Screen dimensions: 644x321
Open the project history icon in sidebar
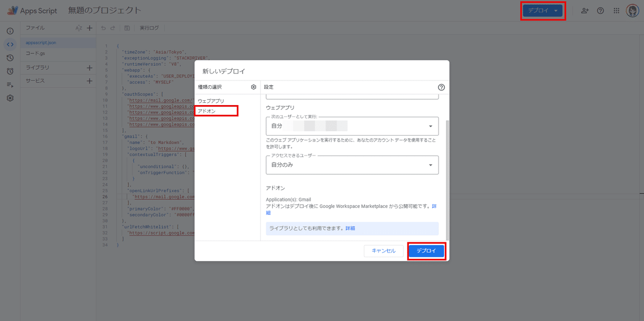pos(10,58)
